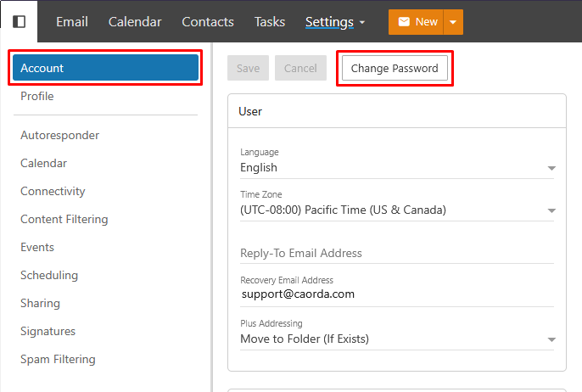Open the Time Zone dropdown

pos(397,210)
